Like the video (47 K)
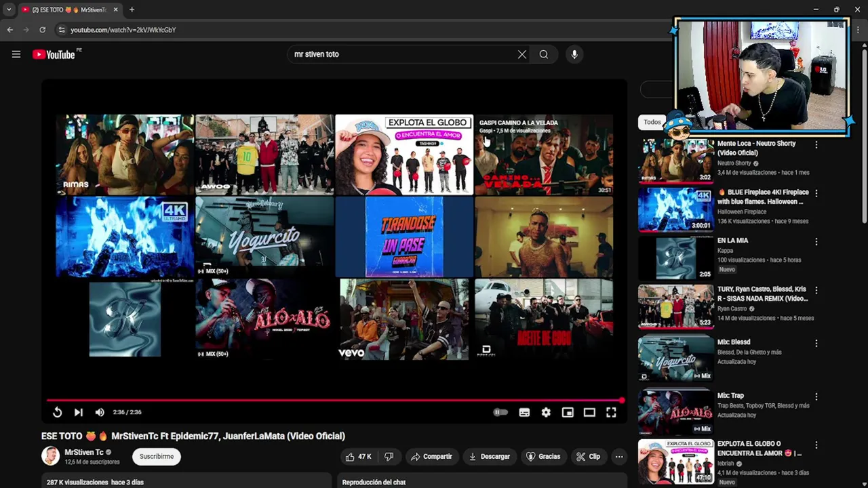Viewport: 868px width, 488px height. [358, 457]
